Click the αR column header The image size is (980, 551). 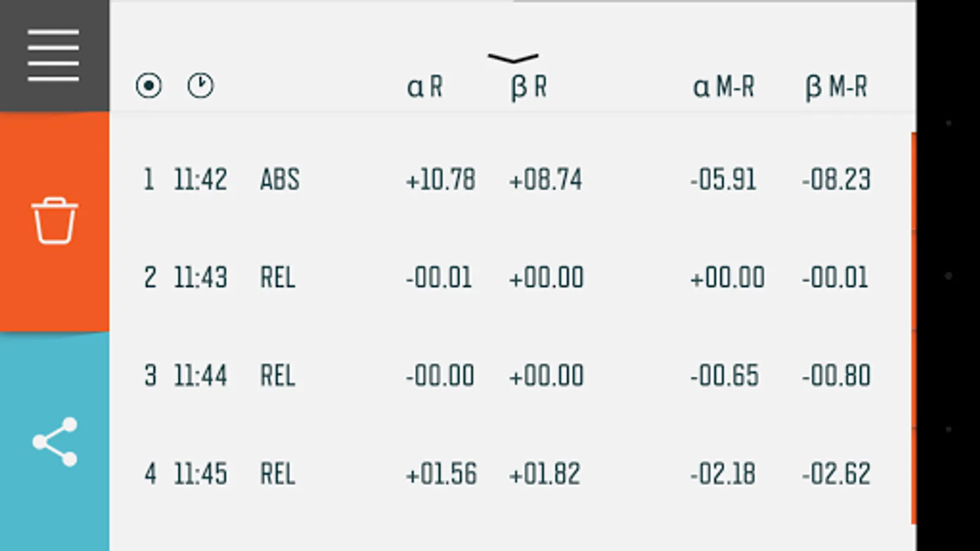424,86
